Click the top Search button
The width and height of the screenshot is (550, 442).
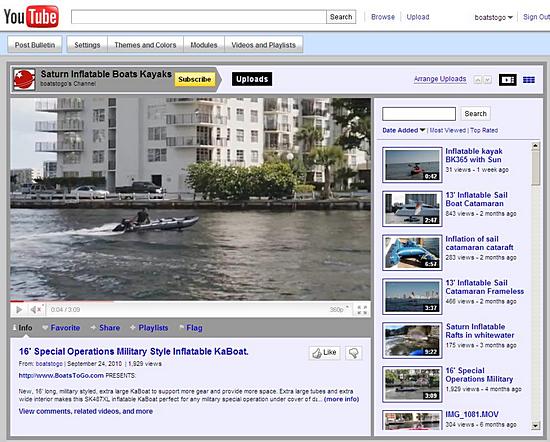(x=341, y=17)
